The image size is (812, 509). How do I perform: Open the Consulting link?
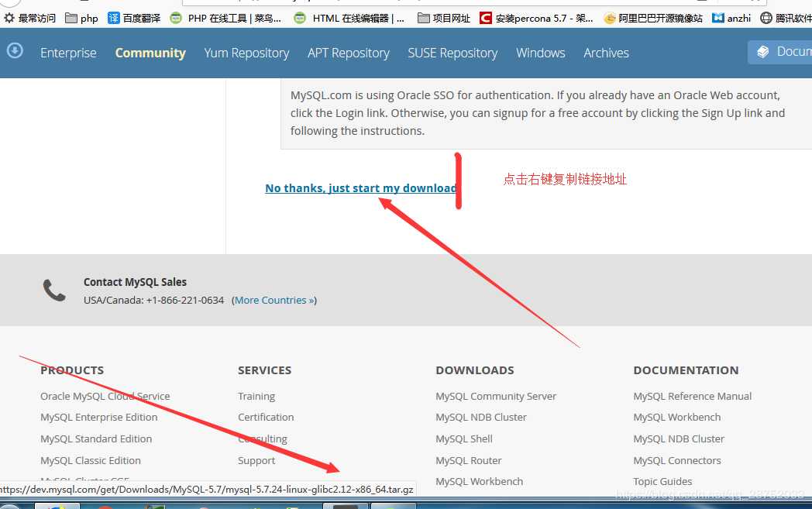tap(263, 439)
